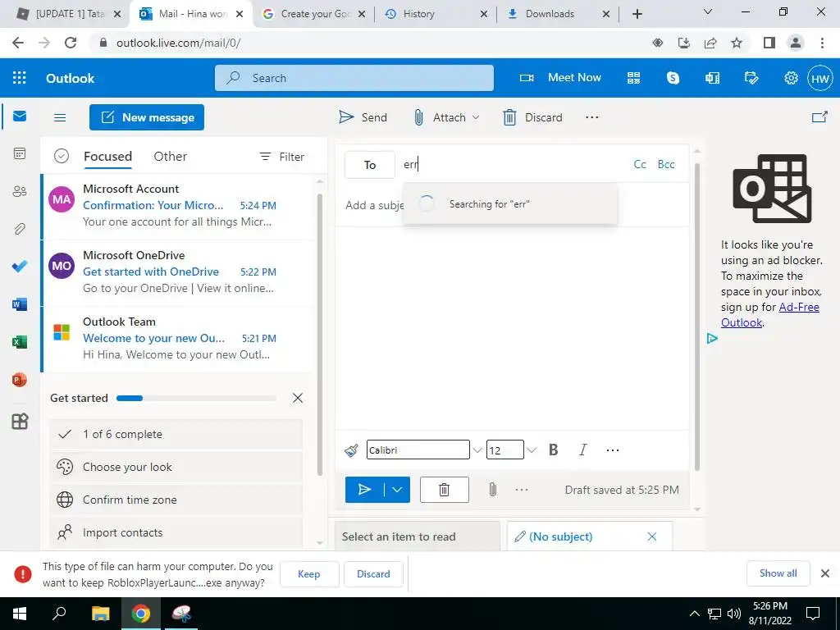This screenshot has width=840, height=630.
Task: Click the trash discard draft button
Action: [444, 490]
